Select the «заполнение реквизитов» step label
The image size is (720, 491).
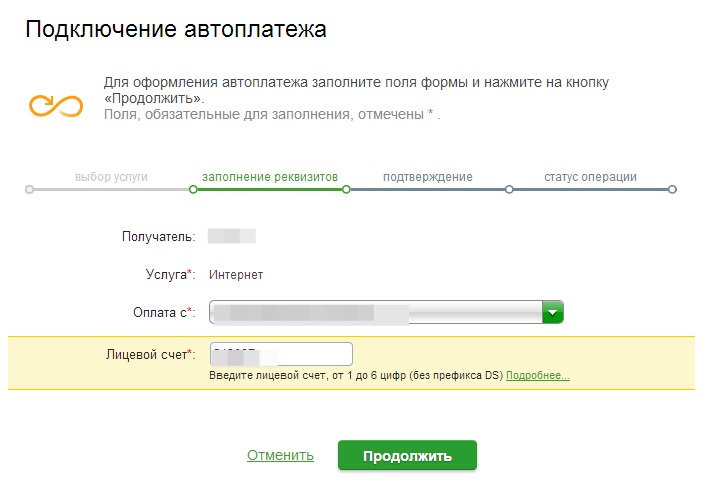(x=270, y=177)
